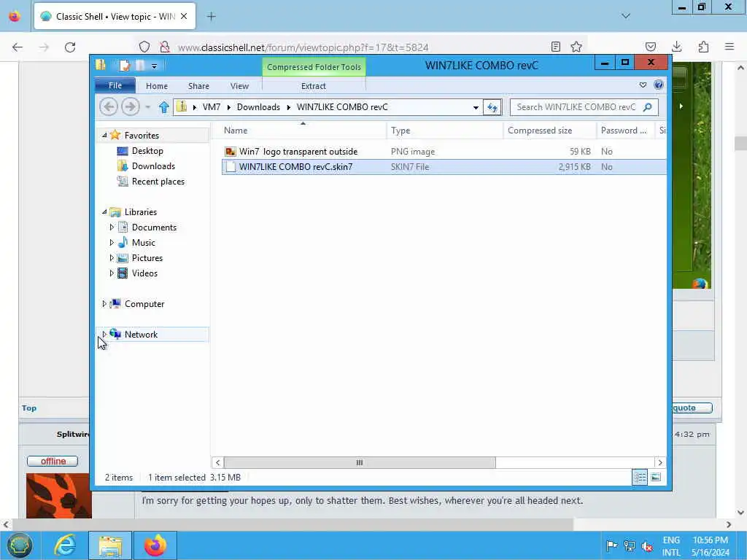Switch to Details view icon in status bar
The image size is (747, 560).
click(x=640, y=477)
